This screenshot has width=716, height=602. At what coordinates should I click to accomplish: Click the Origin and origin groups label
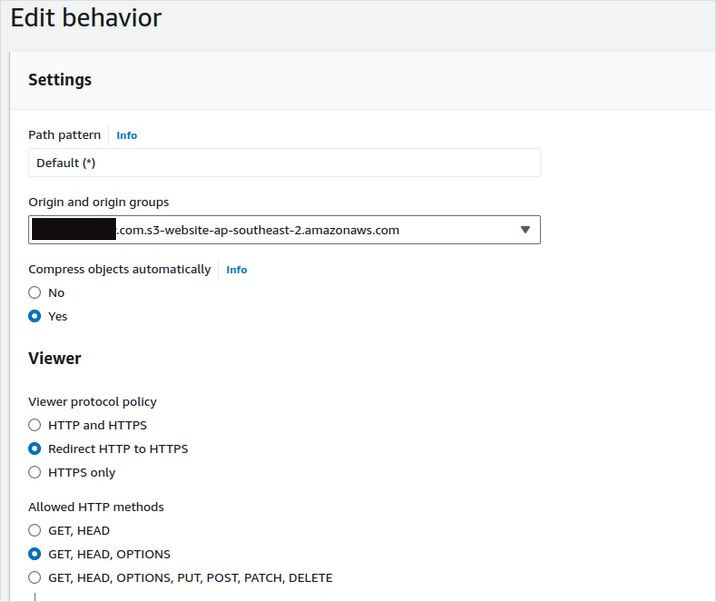click(x=98, y=202)
